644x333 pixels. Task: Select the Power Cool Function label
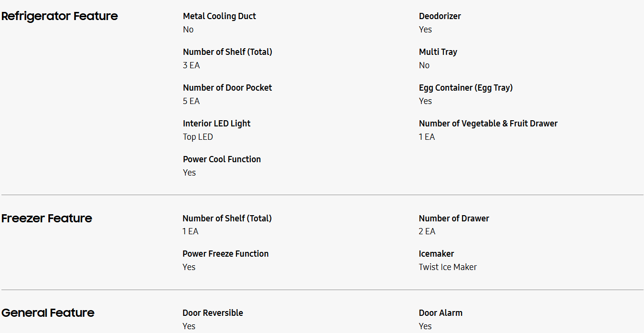click(x=222, y=159)
